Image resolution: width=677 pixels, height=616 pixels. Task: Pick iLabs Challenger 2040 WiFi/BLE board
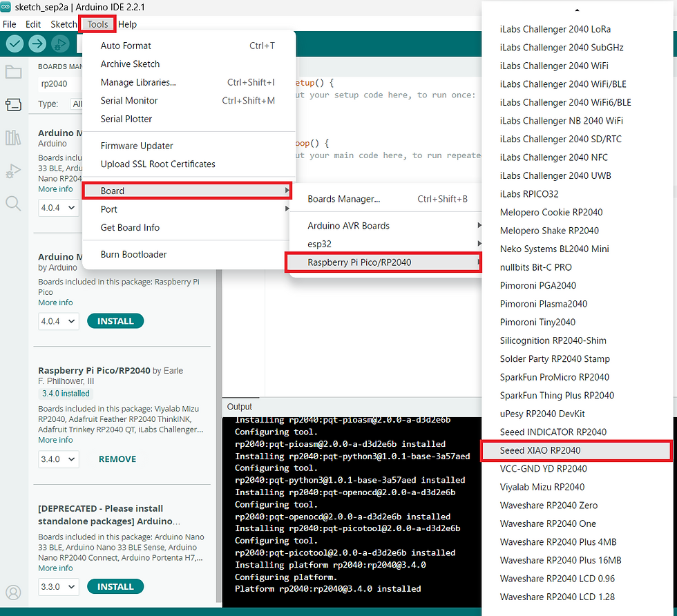576,84
